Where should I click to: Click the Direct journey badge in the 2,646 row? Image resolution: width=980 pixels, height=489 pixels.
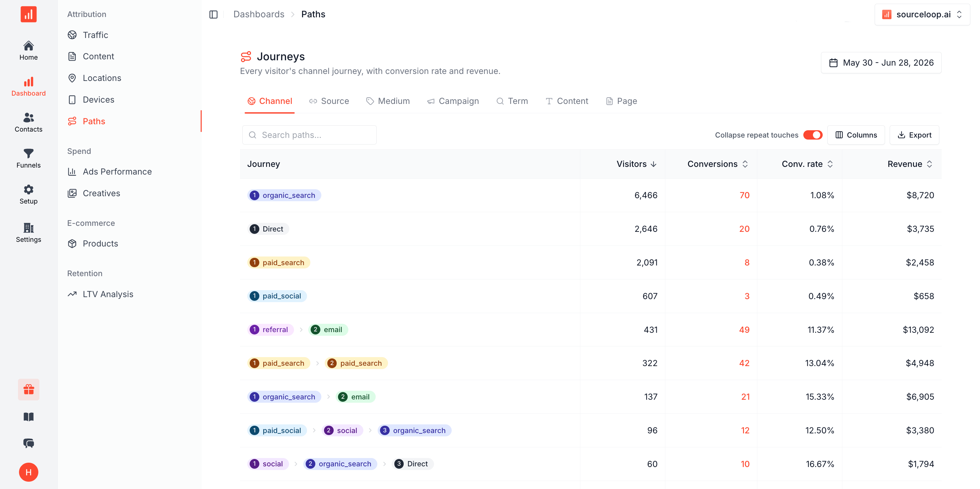[268, 229]
